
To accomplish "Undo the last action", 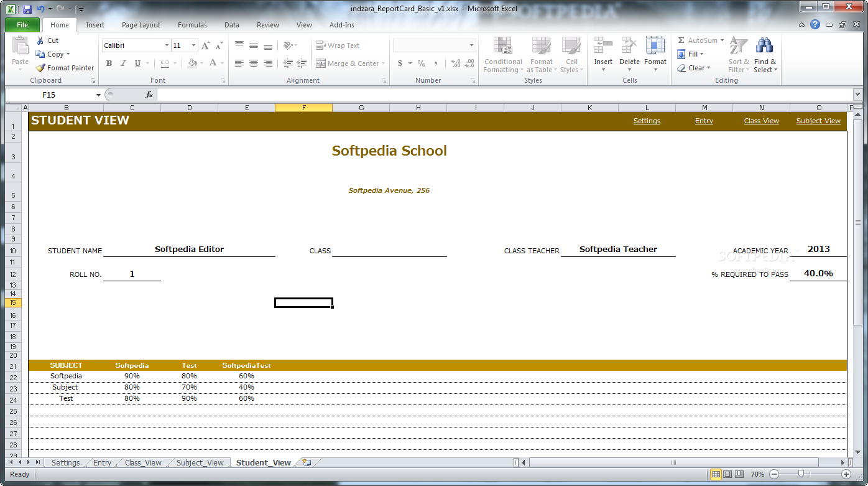I will click(41, 9).
